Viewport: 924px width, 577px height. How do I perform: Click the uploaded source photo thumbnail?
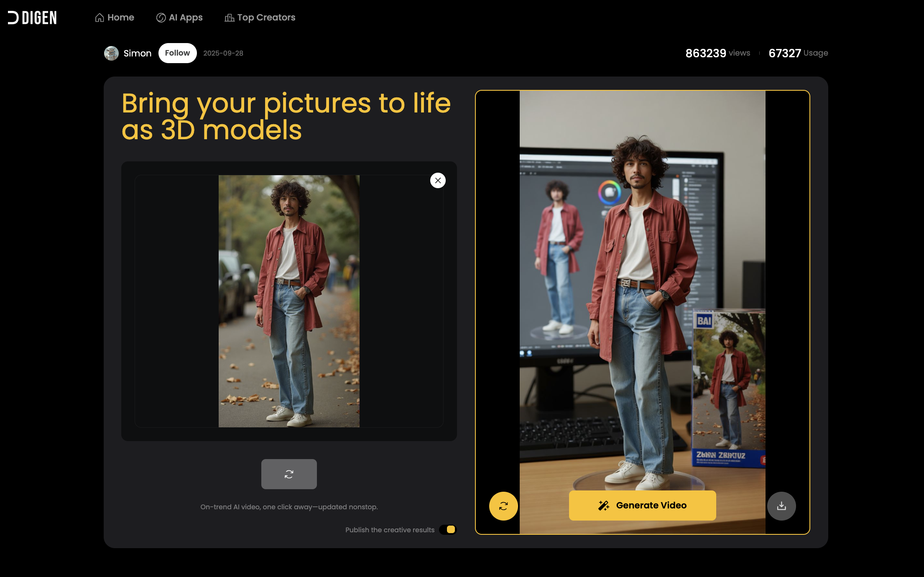(x=288, y=301)
